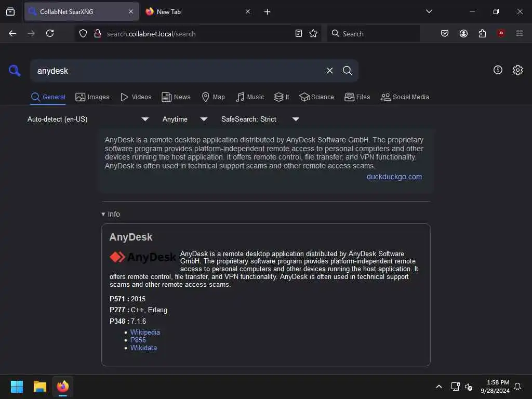Open network status tray icon

[455, 387]
